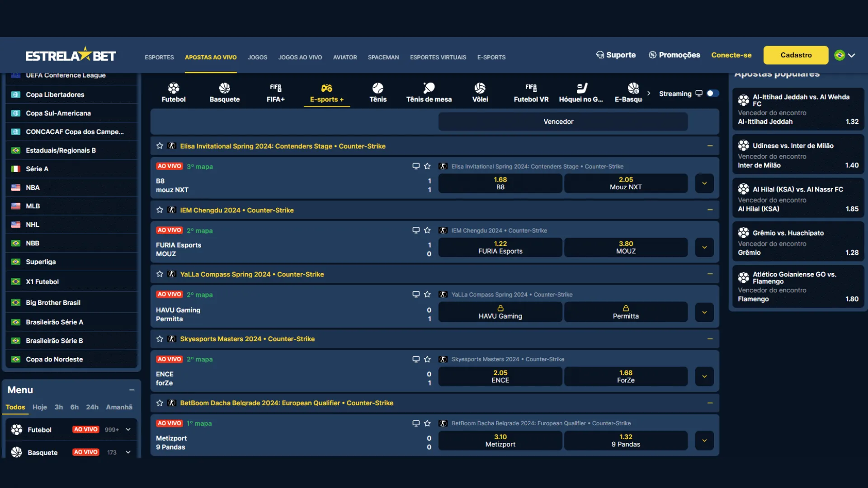Image resolution: width=868 pixels, height=488 pixels.
Task: Go to the Esportes section
Action: point(159,57)
